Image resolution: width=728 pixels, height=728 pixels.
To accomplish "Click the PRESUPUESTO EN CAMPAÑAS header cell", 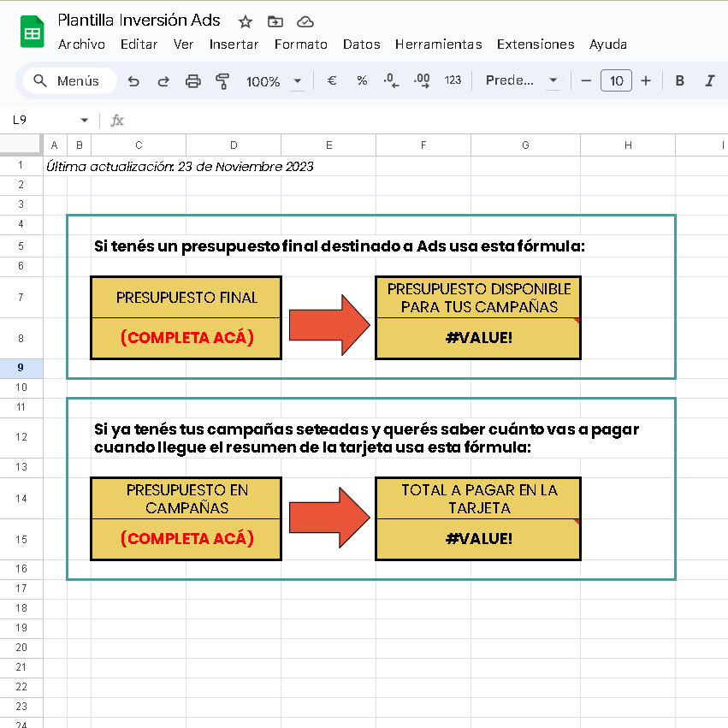I will tap(186, 499).
